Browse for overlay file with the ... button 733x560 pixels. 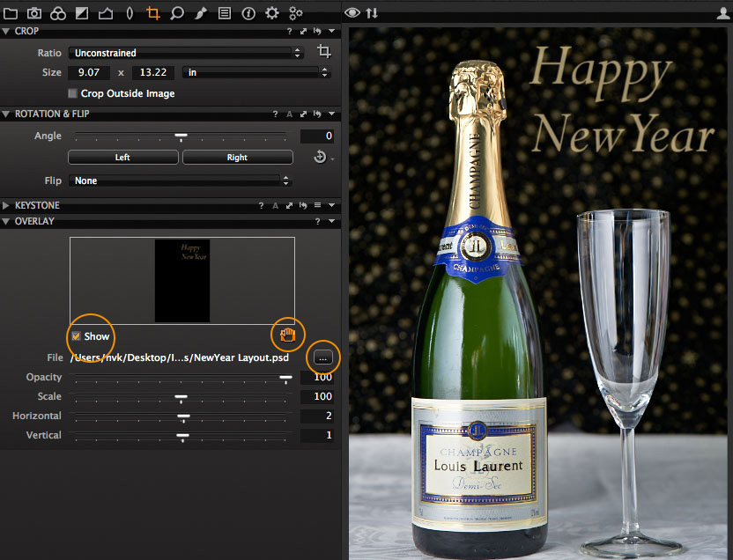point(322,357)
